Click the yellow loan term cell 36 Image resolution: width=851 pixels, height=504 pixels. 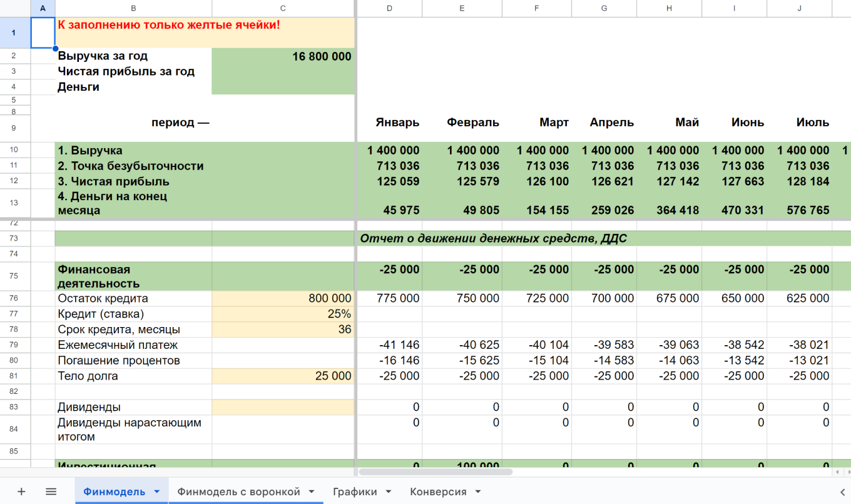point(283,330)
